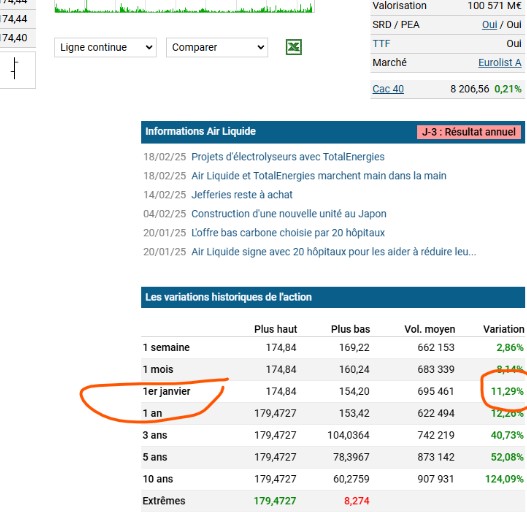The height and width of the screenshot is (512, 527).
Task: Click the 11,29% variation value
Action: point(507,391)
